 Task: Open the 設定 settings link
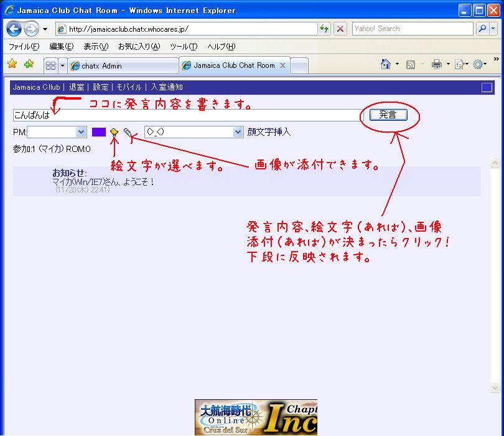(101, 87)
